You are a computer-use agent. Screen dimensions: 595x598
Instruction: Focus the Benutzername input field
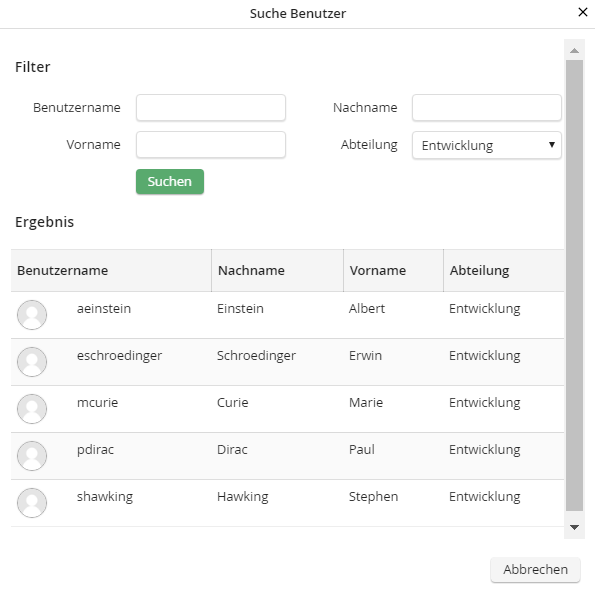pyautogui.click(x=211, y=108)
